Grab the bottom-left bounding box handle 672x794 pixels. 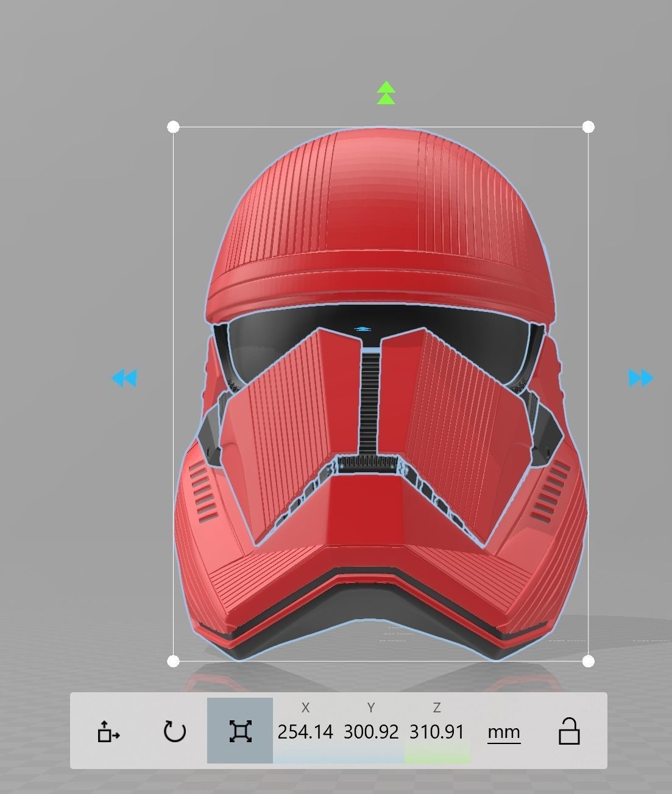pos(173,661)
